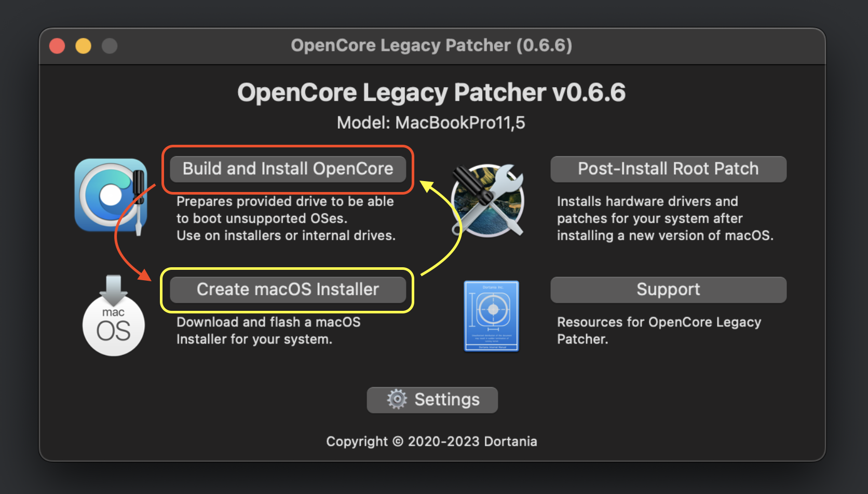
Task: Minimize window with yellow button
Action: pyautogui.click(x=83, y=46)
